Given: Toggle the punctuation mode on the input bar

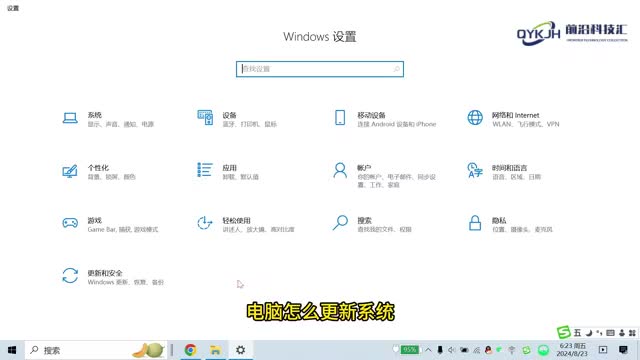Looking at the screenshot, I should coord(599,333).
